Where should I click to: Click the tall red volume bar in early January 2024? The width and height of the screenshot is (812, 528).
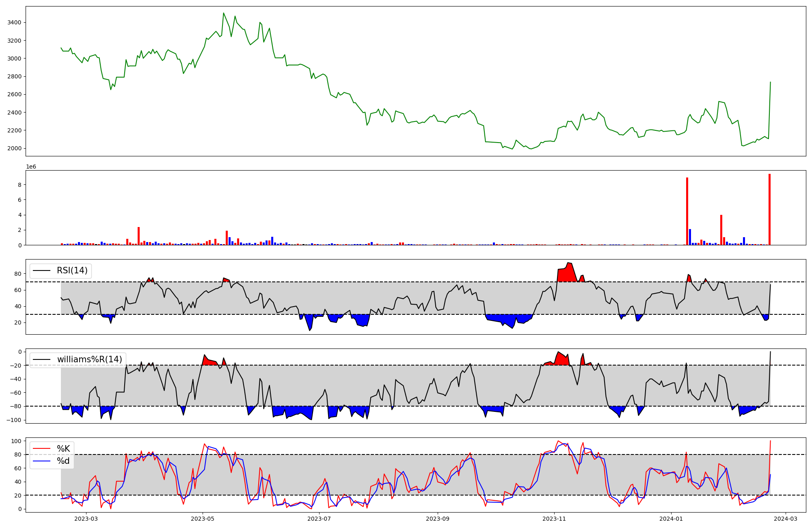pyautogui.click(x=687, y=211)
